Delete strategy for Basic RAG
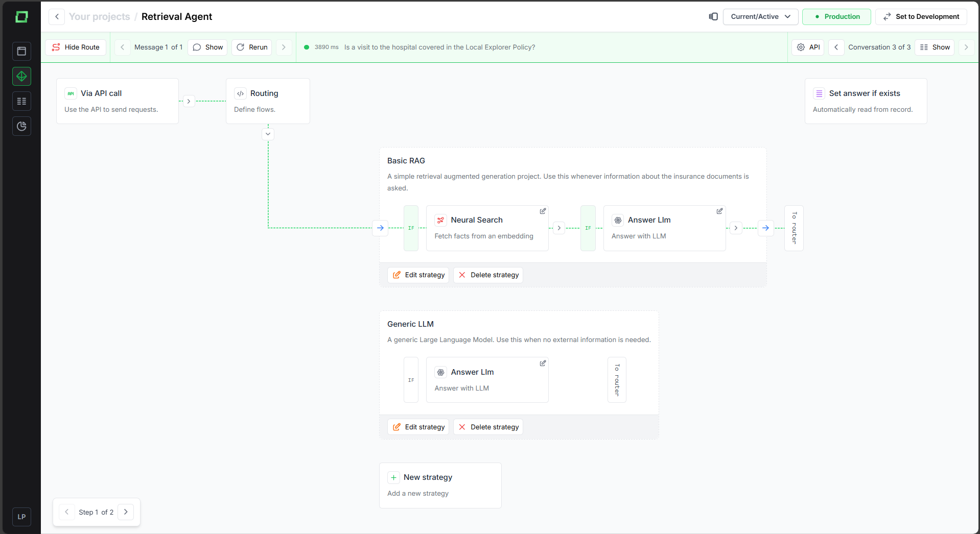Screen dimensions: 980x534 (x=488, y=275)
